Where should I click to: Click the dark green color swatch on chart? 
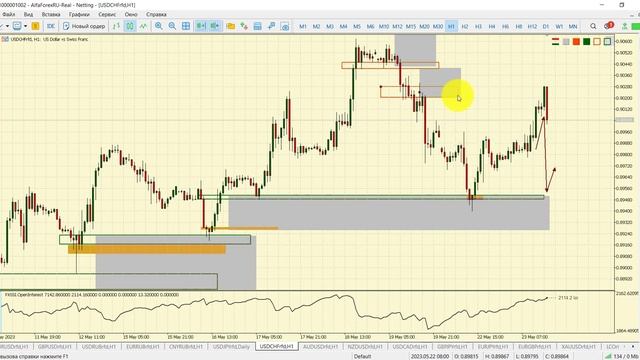587,41
